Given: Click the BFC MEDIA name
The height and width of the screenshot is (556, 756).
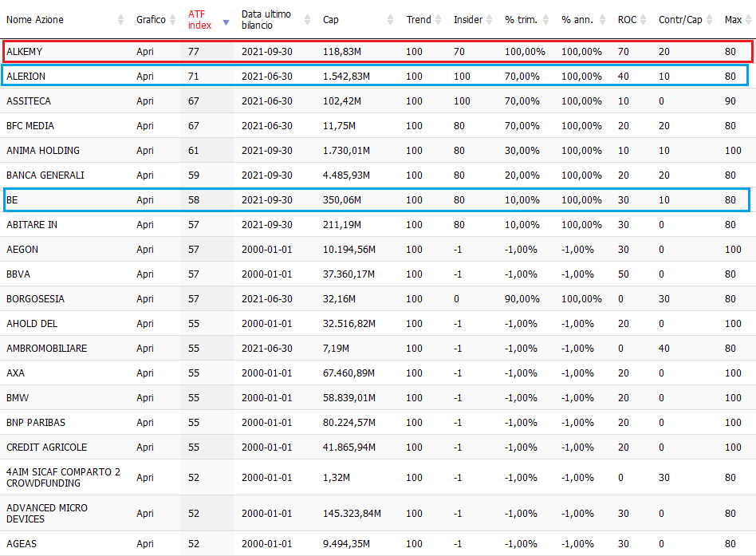Looking at the screenshot, I should pyautogui.click(x=30, y=126).
